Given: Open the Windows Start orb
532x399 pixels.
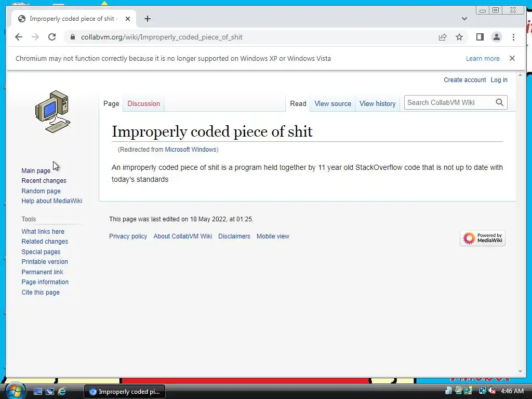Looking at the screenshot, I should pos(15,391).
